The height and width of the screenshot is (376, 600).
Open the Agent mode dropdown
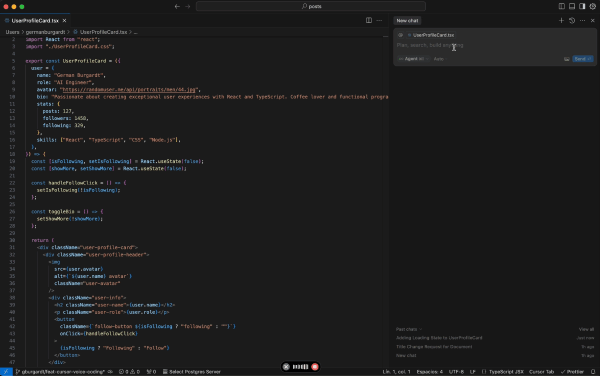pyautogui.click(x=413, y=59)
